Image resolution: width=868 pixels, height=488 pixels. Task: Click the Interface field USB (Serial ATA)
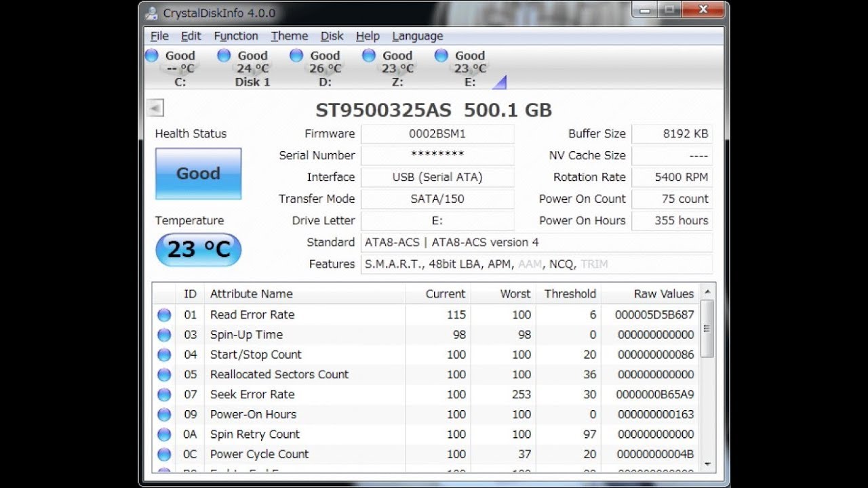tap(437, 177)
